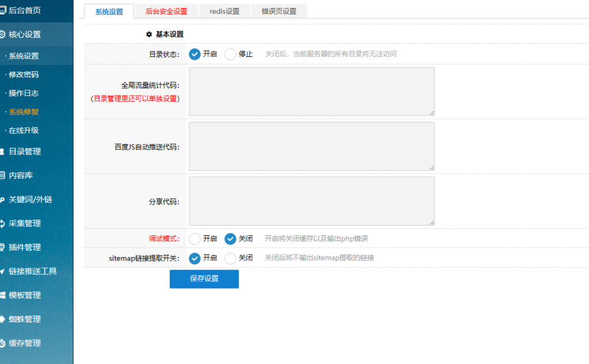Click the gear icon beside 核心设置
This screenshot has height=364, width=589.
click(x=2, y=35)
